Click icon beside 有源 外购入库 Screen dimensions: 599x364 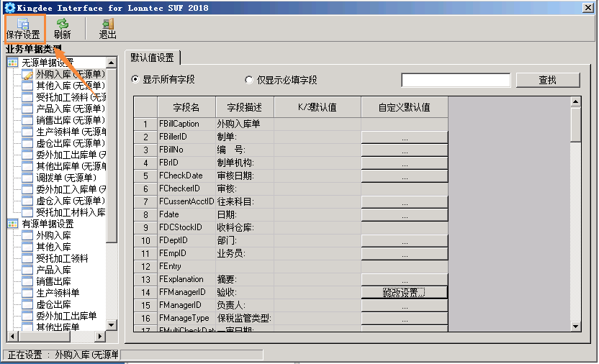pyautogui.click(x=27, y=235)
